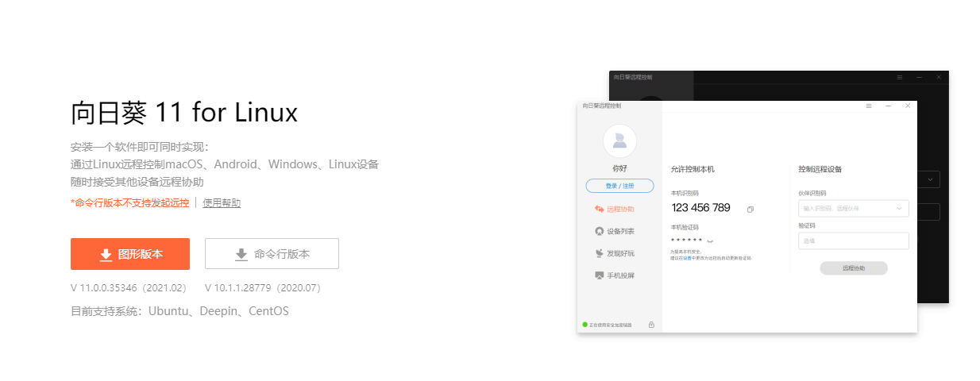Screen dimensions: 980x381
Task: Open the dropdown in the dark background window
Action: coord(930,179)
